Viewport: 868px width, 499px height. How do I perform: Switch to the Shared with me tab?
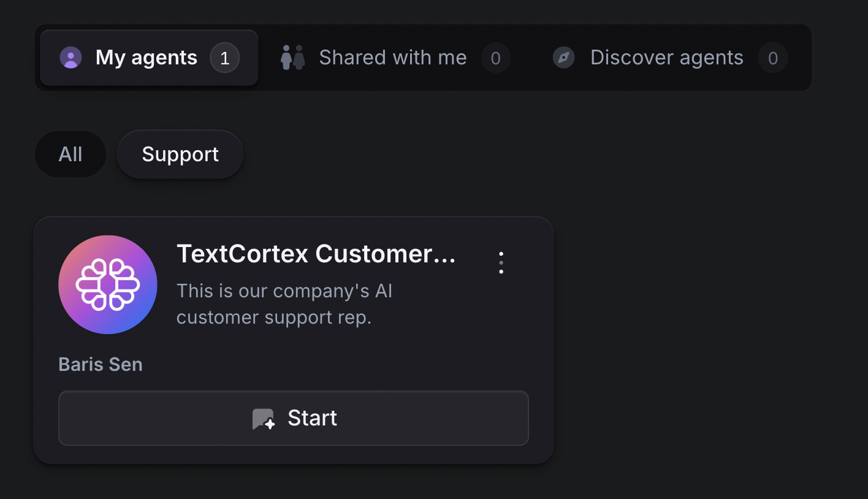tap(395, 58)
